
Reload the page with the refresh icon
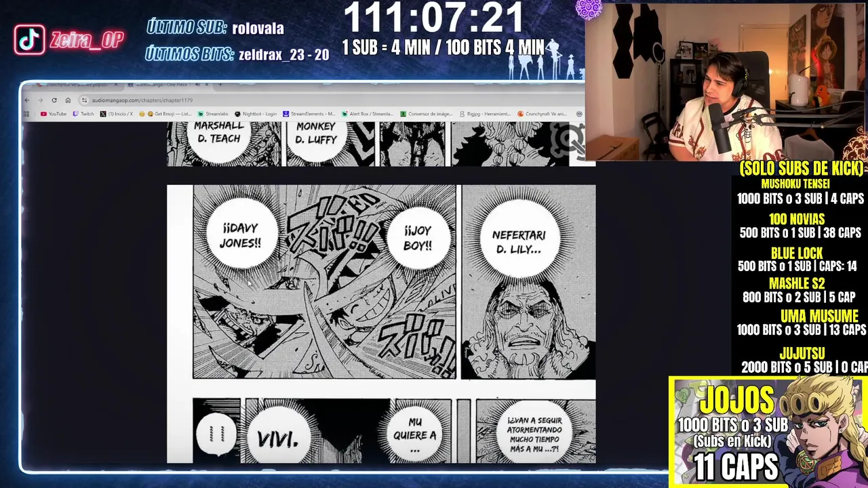(54, 100)
